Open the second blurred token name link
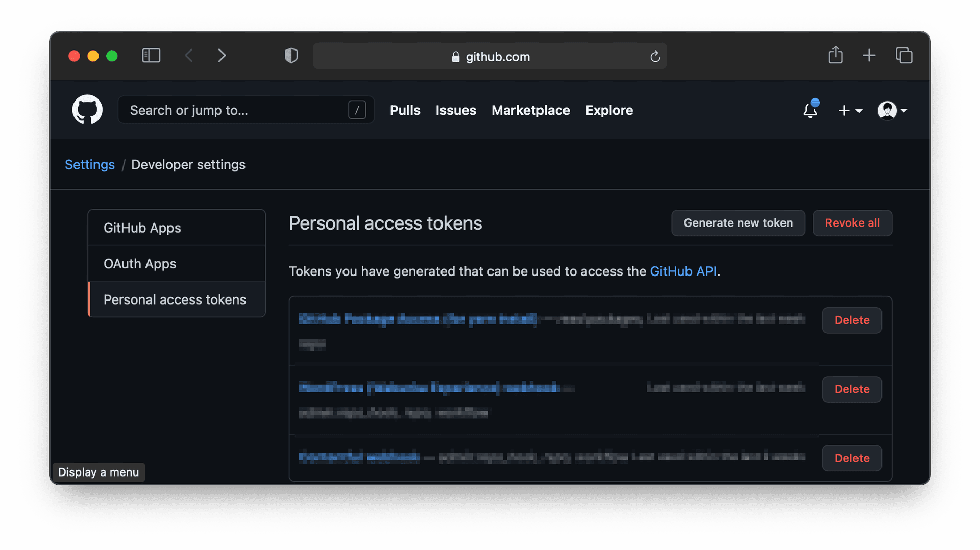 pos(429,388)
